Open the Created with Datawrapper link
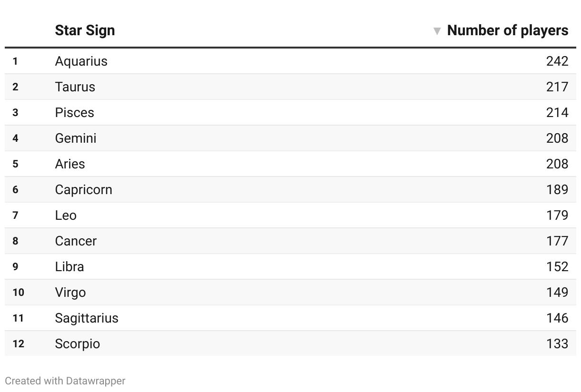This screenshot has width=581, height=392. tap(65, 381)
